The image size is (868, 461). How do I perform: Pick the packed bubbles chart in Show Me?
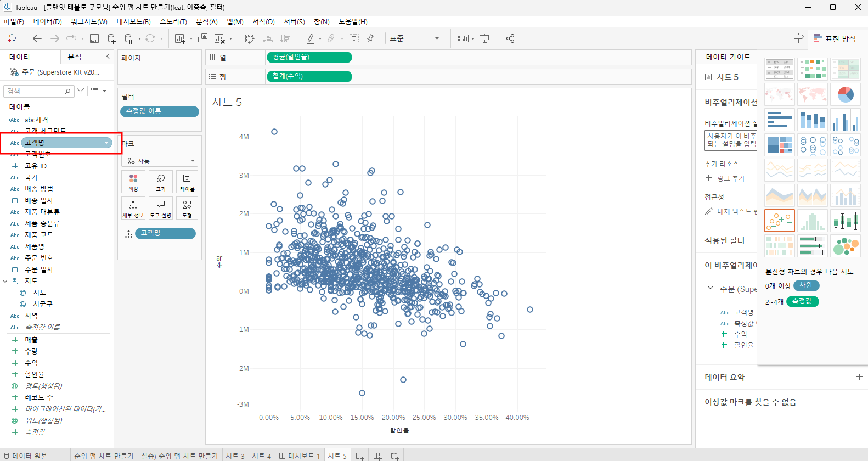point(846,246)
